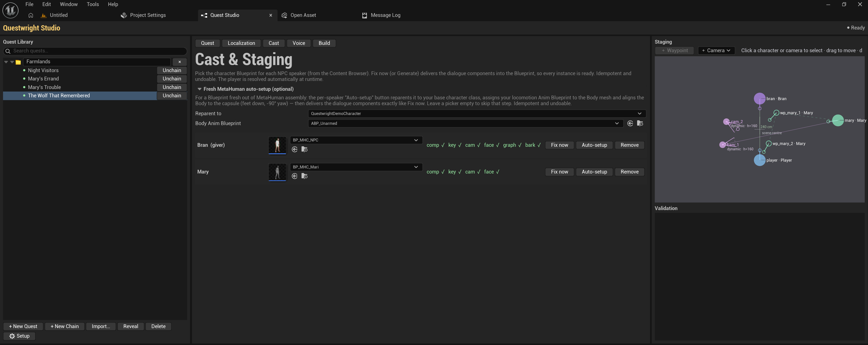Click Fix now for Mary

pos(559,172)
